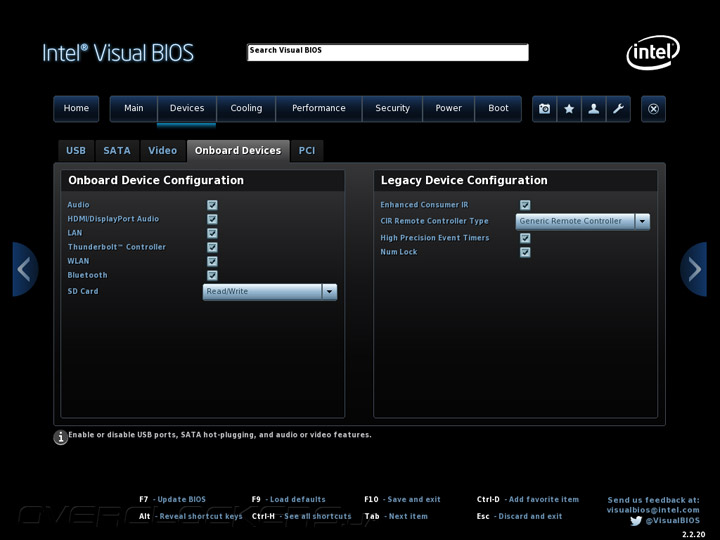Open the Home menu
Screen dimensions: 720x540
tap(76, 108)
